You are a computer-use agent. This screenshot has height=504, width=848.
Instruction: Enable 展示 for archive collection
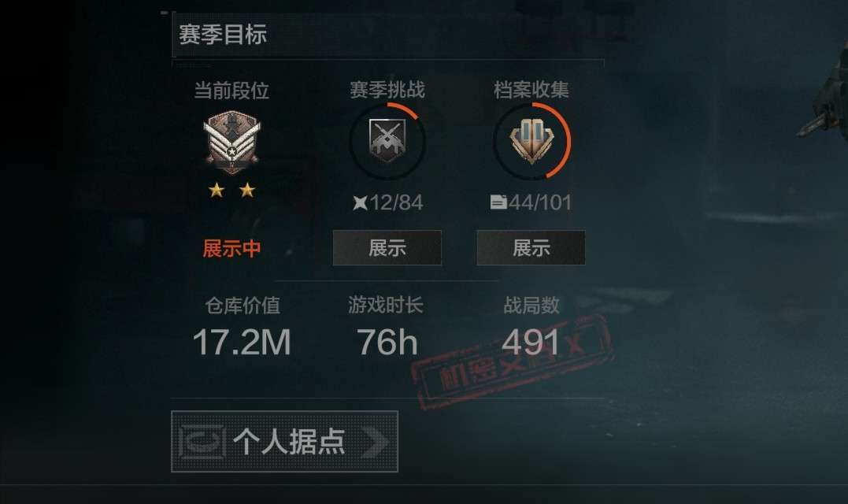(x=531, y=248)
